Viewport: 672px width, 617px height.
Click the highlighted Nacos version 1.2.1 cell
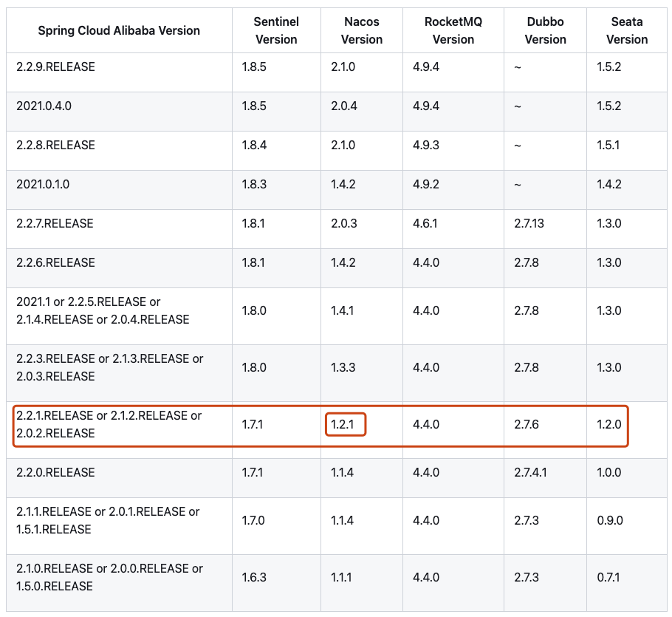[x=343, y=425]
